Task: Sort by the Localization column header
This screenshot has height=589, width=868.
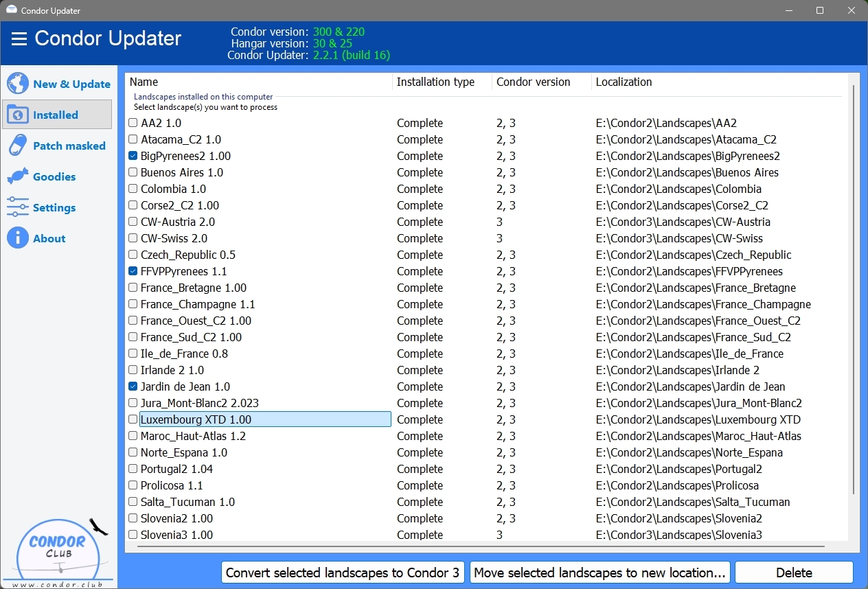Action: [720, 82]
